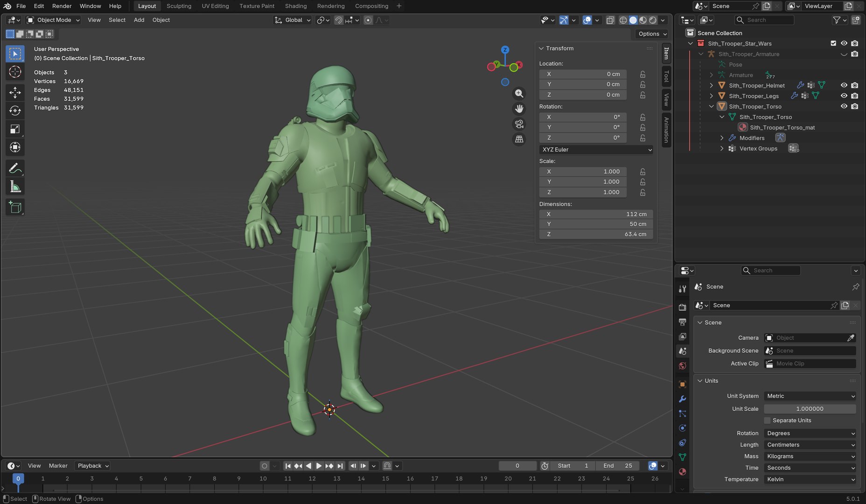Switch perspective/orthographic grid icon
Image resolution: width=866 pixels, height=504 pixels.
click(519, 139)
